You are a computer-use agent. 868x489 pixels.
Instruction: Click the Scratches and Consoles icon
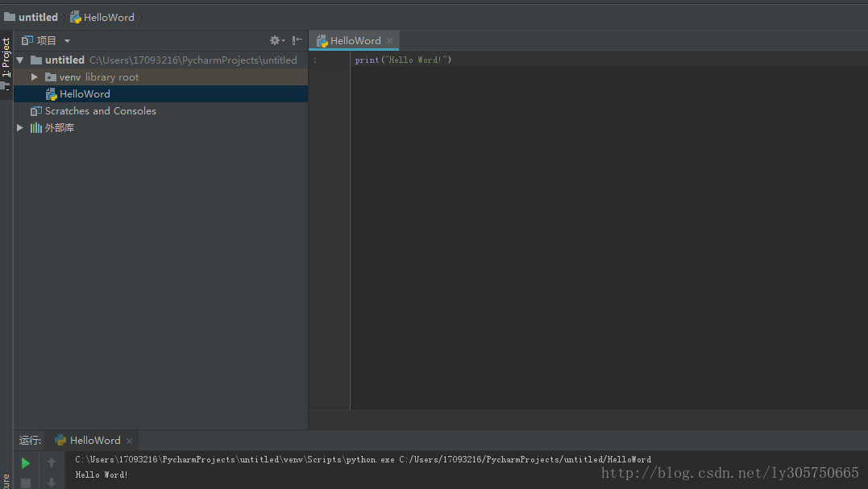[x=36, y=111]
